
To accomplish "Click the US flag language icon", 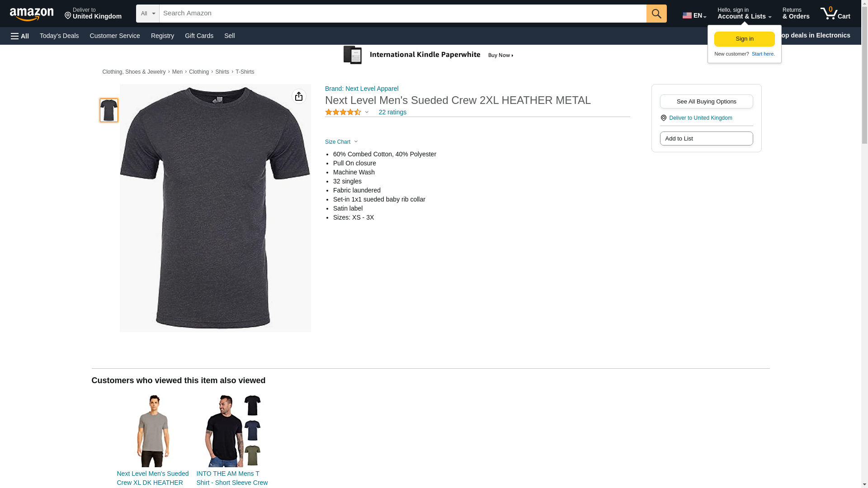I will tap(687, 15).
